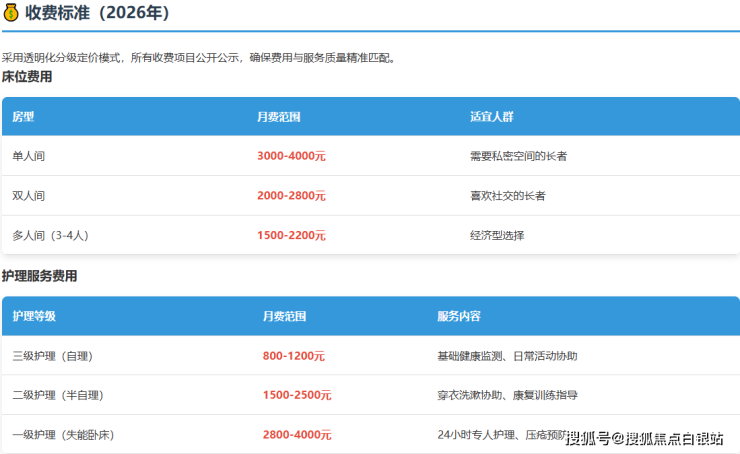Click the 房型 column header
Image resolution: width=740 pixels, height=454 pixels.
click(23, 117)
